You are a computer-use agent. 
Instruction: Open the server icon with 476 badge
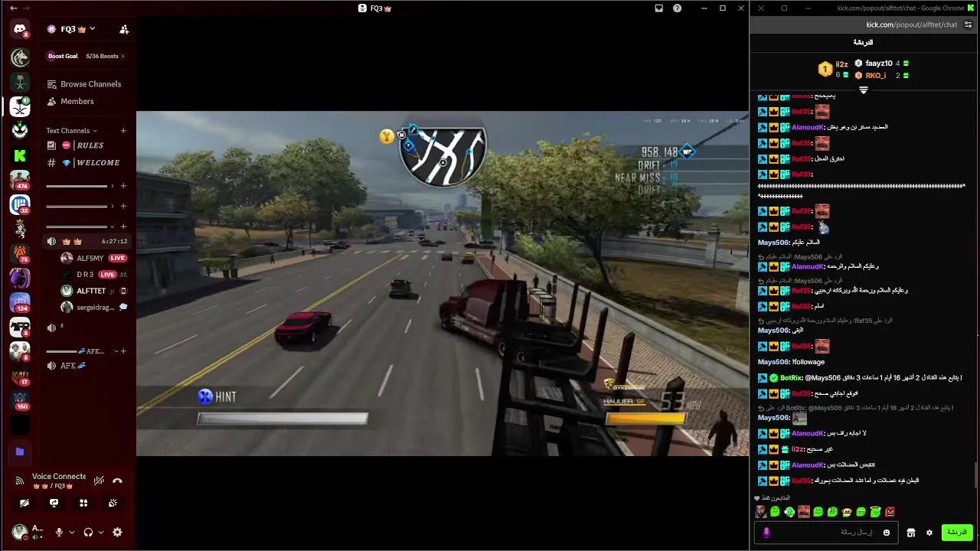click(x=20, y=180)
